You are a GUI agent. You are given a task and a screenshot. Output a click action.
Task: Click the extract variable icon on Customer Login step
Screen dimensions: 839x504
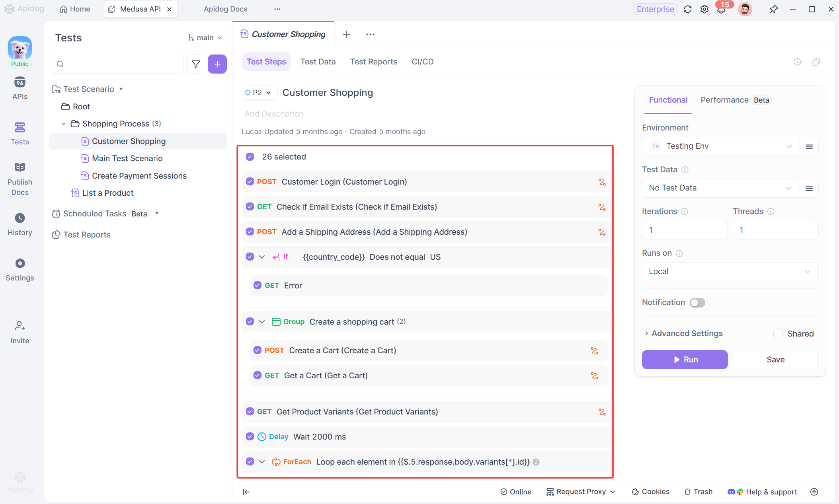pos(602,182)
